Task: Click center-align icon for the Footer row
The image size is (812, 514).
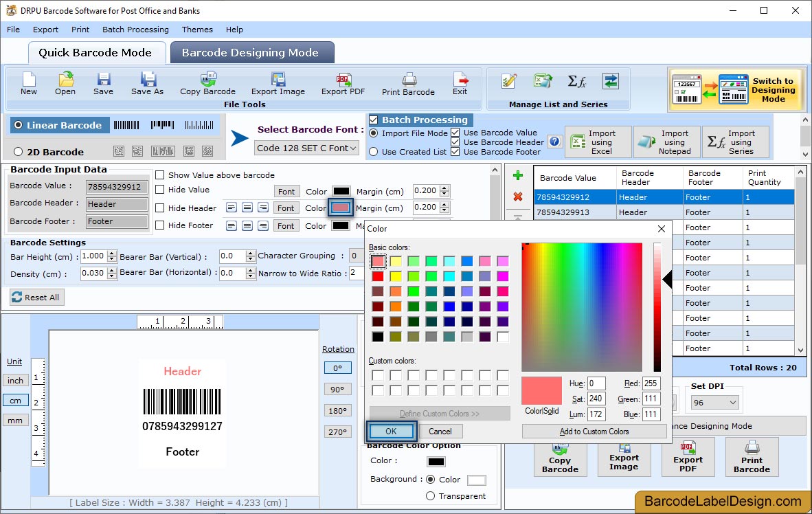Action: click(247, 225)
